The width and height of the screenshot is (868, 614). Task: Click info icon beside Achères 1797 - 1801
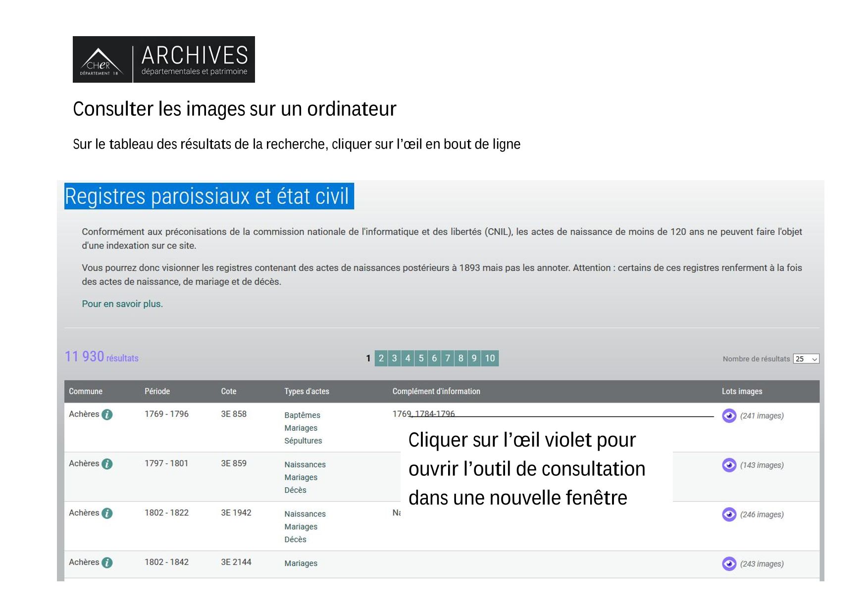tap(107, 464)
